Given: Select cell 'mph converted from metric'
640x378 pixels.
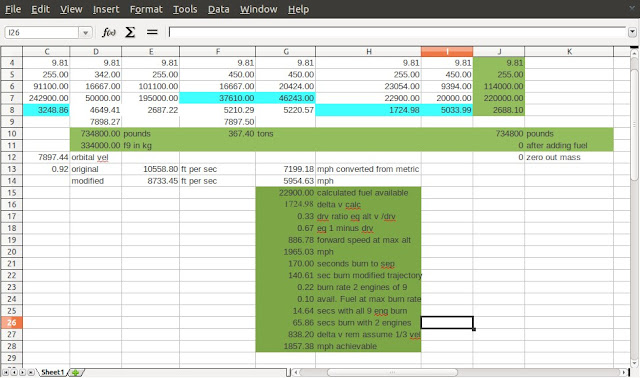Looking at the screenshot, I should pyautogui.click(x=368, y=169).
